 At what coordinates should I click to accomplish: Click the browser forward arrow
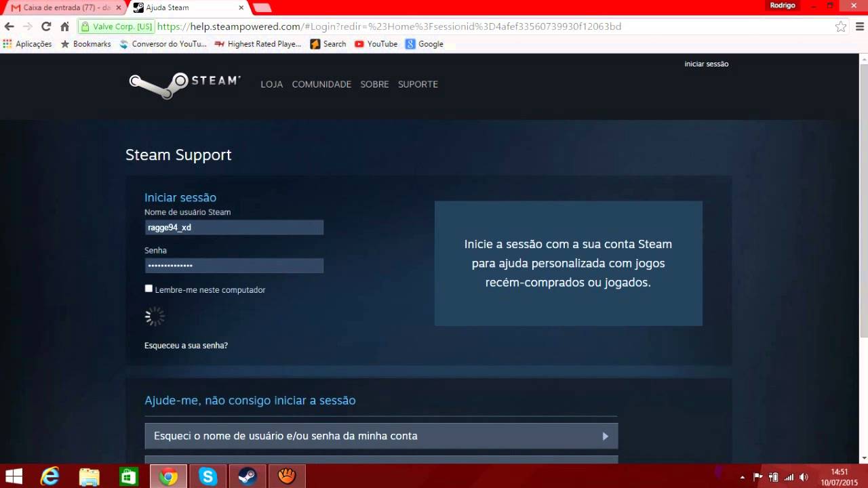tap(28, 26)
